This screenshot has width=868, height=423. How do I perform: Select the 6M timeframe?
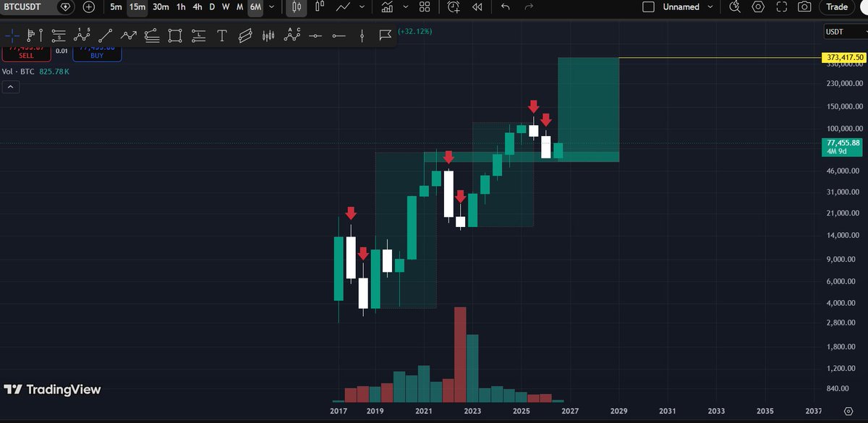(255, 7)
